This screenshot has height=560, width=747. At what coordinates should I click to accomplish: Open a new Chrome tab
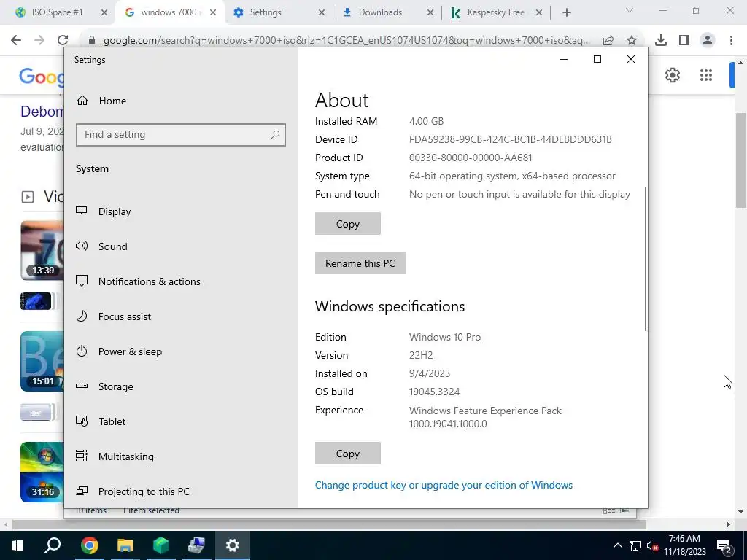coord(566,12)
